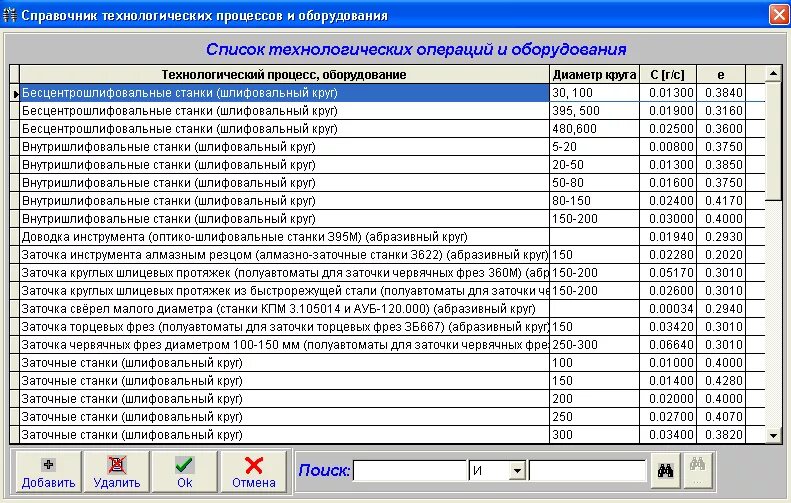This screenshot has width=791, height=503.
Task: Close the Справочник window
Action: click(x=779, y=15)
